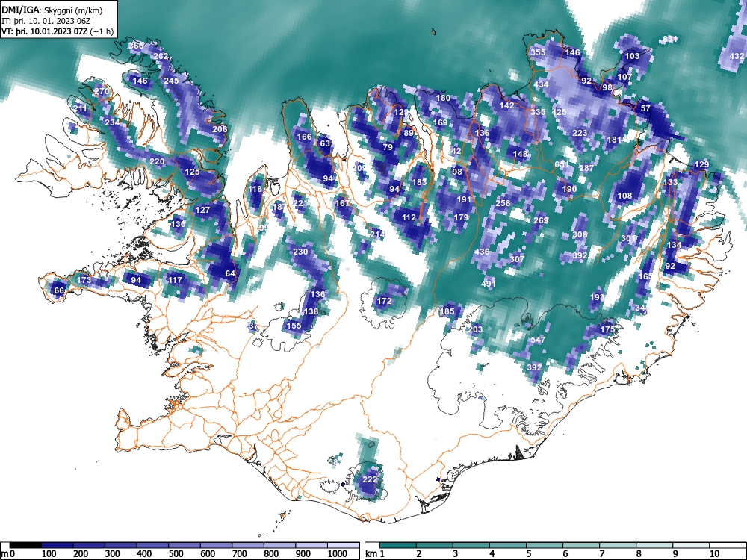Screen dimensions: 747x560
Task: Select the palest lavender swatch right of 1000 m
Action: 343,544
